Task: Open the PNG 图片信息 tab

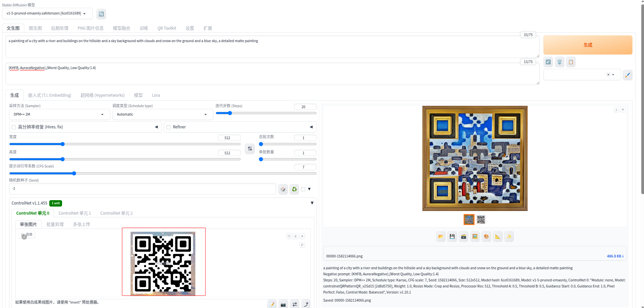Action: pos(91,28)
